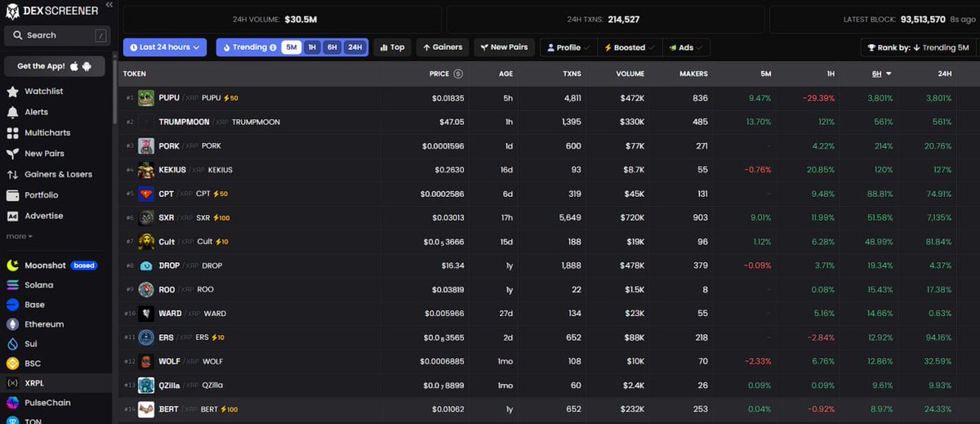Click the SXR token avatar
This screenshot has width=980, height=424.
coord(146,218)
